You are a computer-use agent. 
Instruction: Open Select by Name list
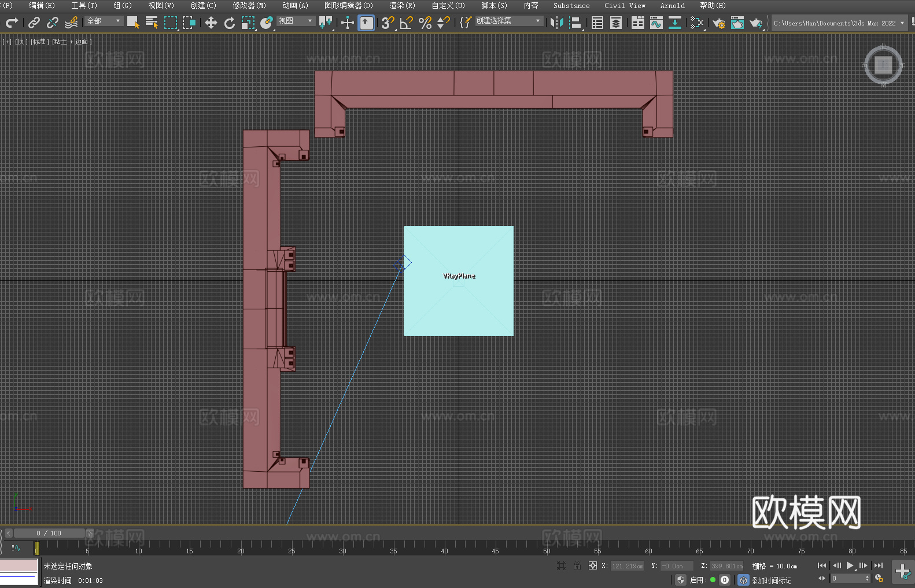point(152,23)
